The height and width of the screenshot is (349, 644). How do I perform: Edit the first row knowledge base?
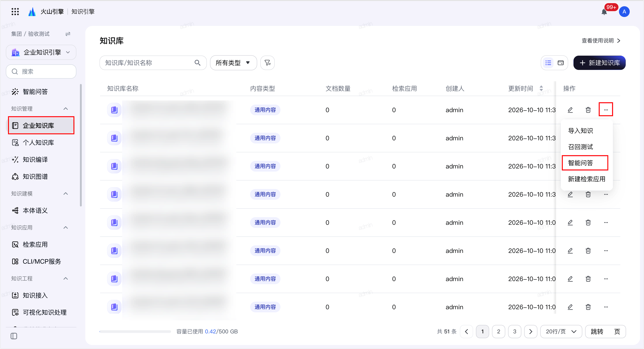(570, 110)
